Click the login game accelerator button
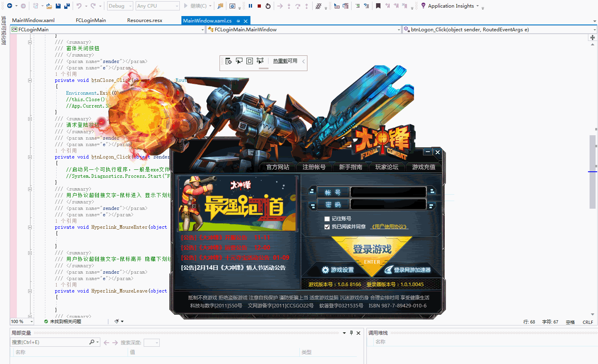The width and height of the screenshot is (598, 364). 408,270
